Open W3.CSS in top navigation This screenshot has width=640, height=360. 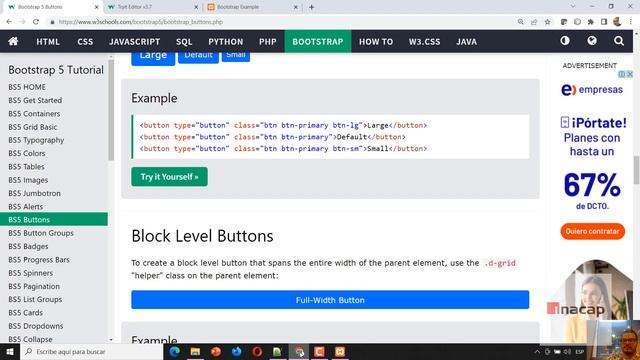point(424,42)
